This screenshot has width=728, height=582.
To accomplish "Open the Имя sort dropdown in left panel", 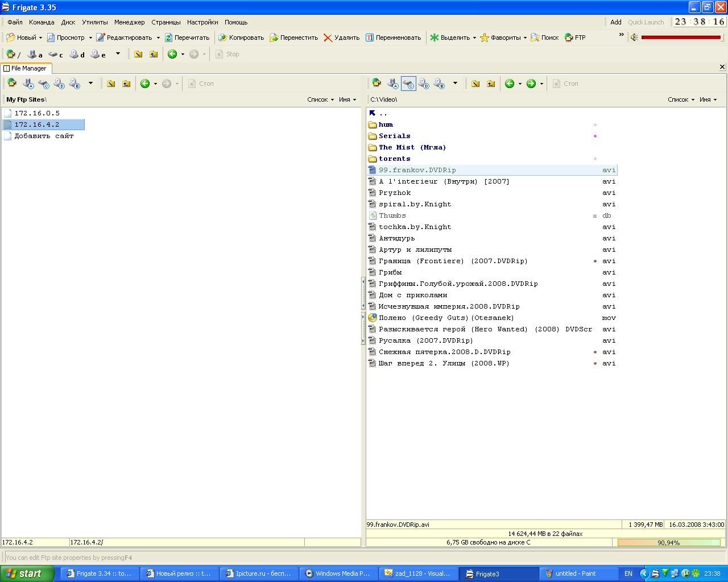I will tap(348, 99).
